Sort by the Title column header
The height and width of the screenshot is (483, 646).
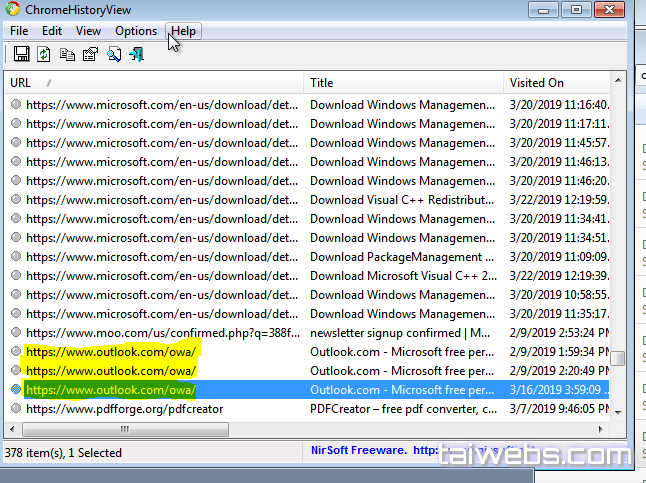(x=400, y=83)
